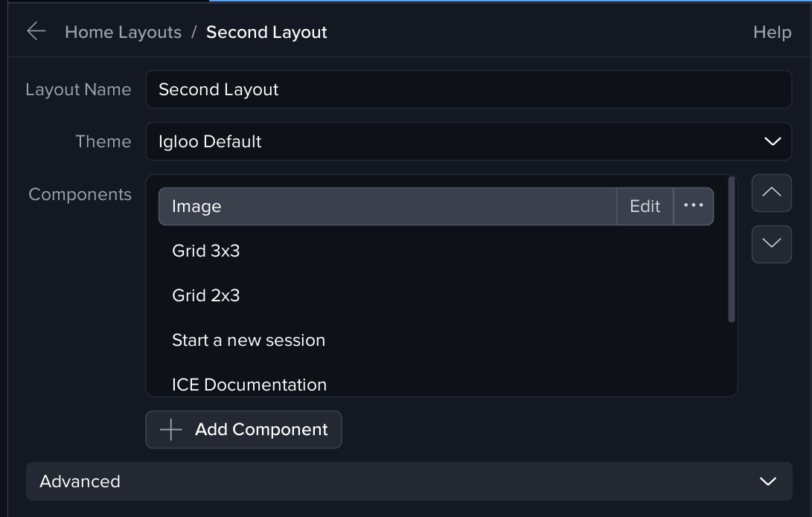Click into the Layout Name text field
Image resolution: width=812 pixels, height=517 pixels.
[468, 89]
